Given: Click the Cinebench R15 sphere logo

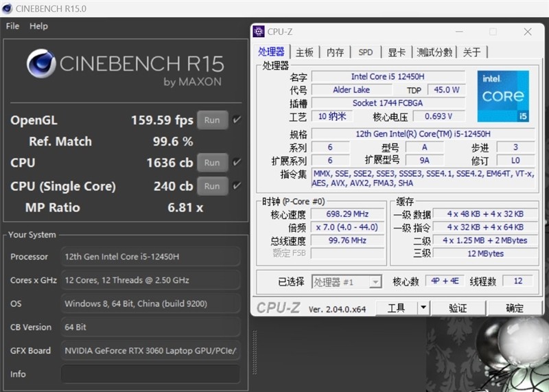Looking at the screenshot, I should 40,64.
